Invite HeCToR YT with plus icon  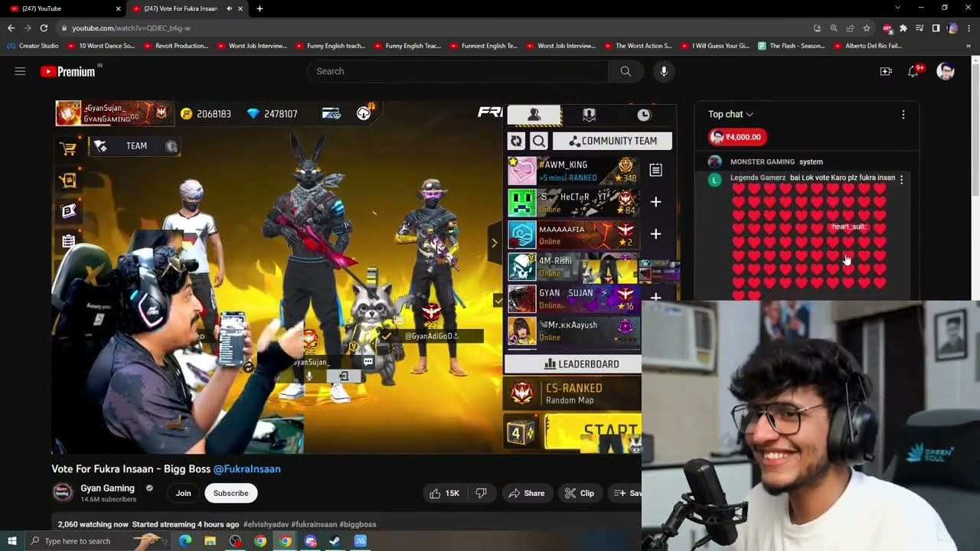(x=656, y=202)
